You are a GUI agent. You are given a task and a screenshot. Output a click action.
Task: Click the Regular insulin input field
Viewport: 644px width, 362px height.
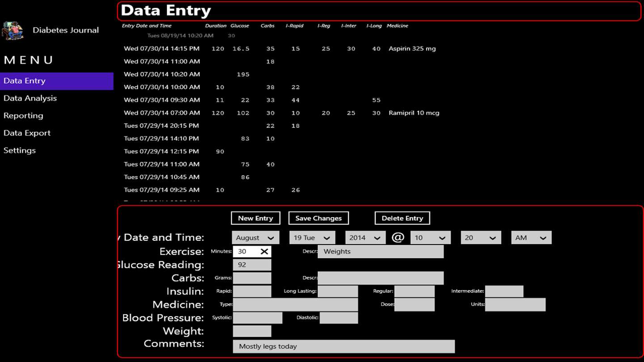pyautogui.click(x=414, y=291)
